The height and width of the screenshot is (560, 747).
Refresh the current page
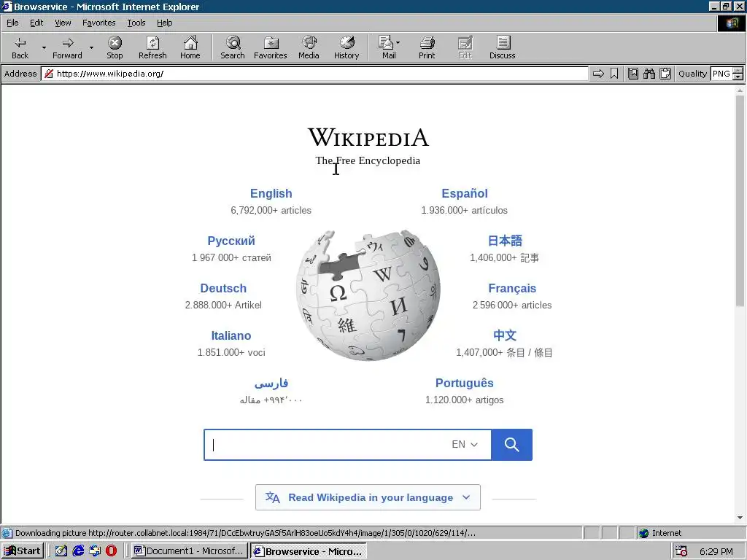coord(152,47)
